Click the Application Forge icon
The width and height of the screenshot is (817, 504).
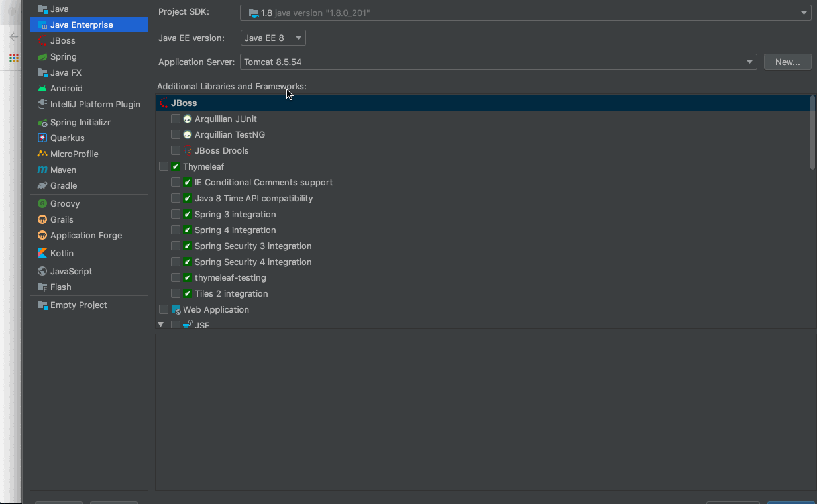(42, 236)
